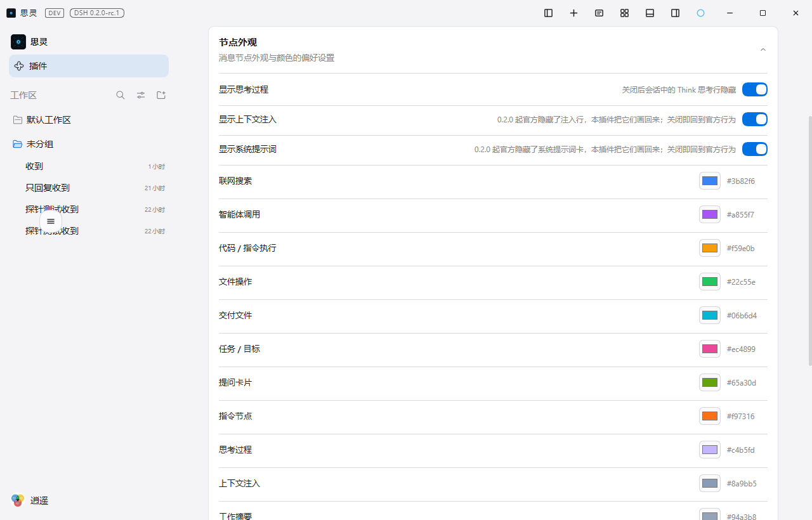Pick the 代码 / 指令执行 color swatch

click(x=710, y=248)
